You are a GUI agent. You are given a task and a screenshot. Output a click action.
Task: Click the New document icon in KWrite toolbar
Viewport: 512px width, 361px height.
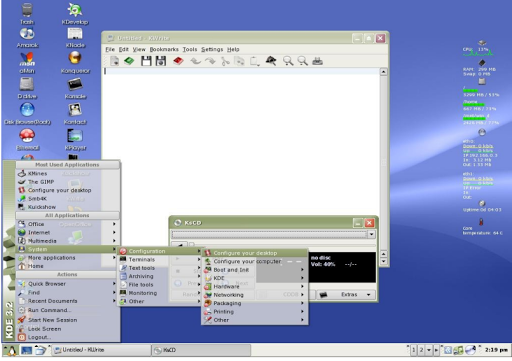pyautogui.click(x=114, y=61)
